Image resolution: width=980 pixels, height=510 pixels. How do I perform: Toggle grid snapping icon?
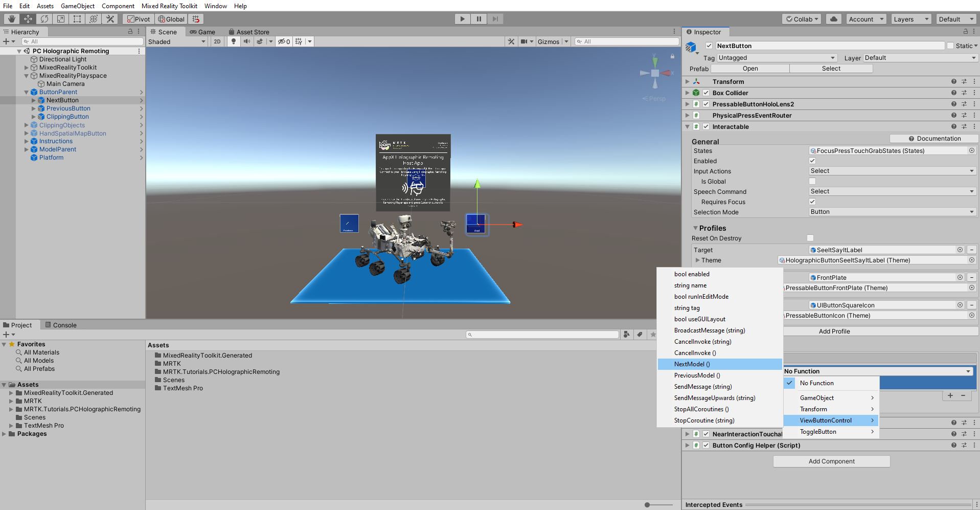pos(196,19)
